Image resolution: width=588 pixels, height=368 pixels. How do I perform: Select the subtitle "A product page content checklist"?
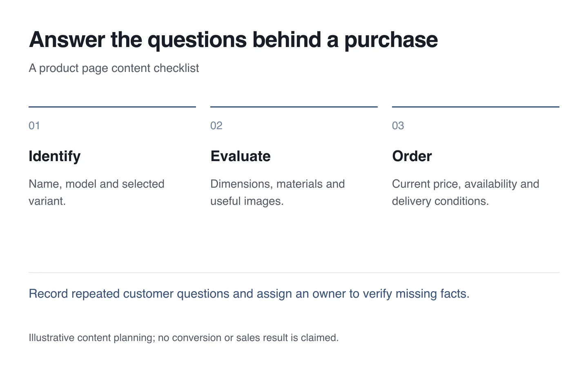click(x=114, y=68)
